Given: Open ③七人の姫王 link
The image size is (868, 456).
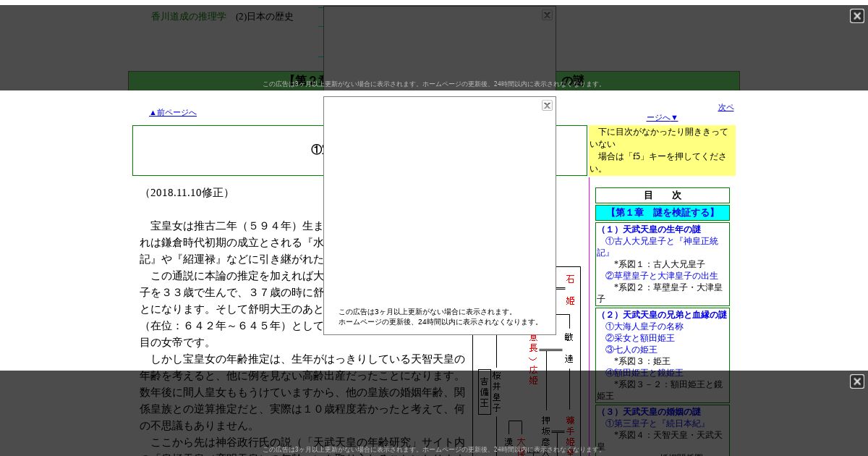Looking at the screenshot, I should pos(631,350).
